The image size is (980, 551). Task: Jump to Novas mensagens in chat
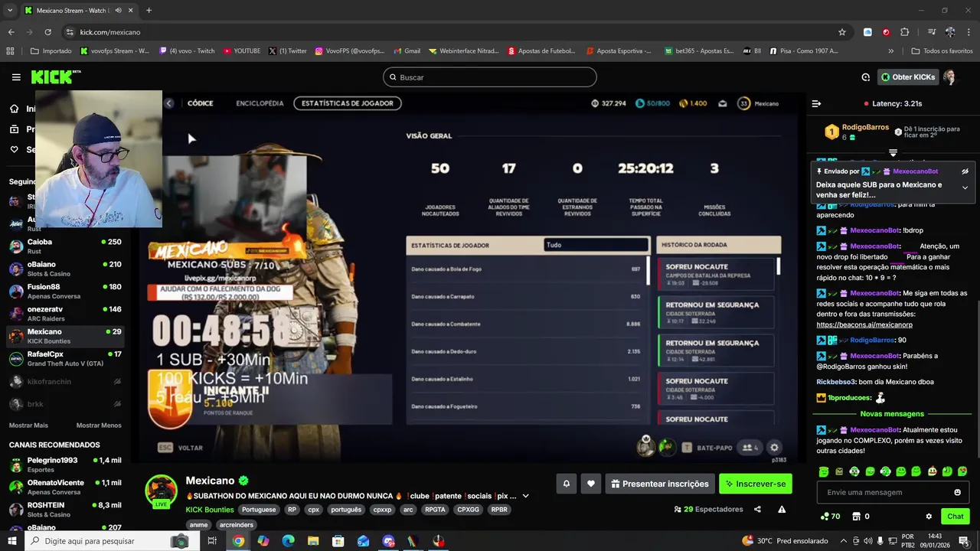(x=892, y=414)
